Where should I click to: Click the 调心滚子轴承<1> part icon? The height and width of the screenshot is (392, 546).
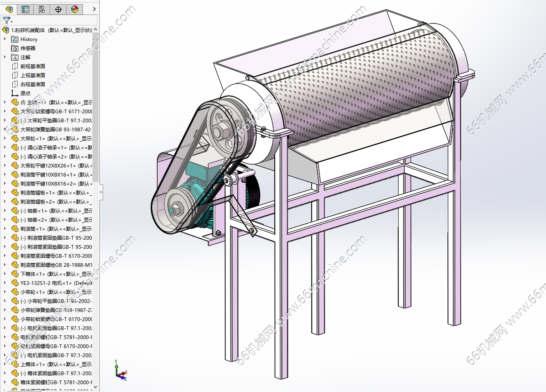click(x=15, y=148)
